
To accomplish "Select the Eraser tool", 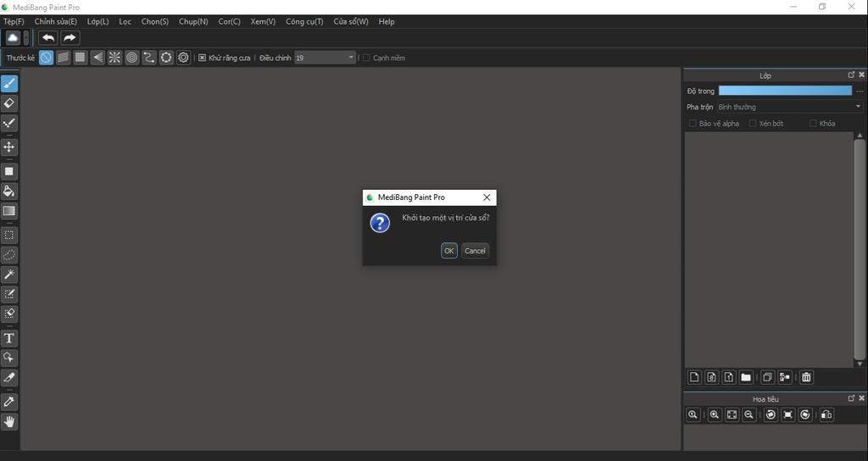I will 8,103.
